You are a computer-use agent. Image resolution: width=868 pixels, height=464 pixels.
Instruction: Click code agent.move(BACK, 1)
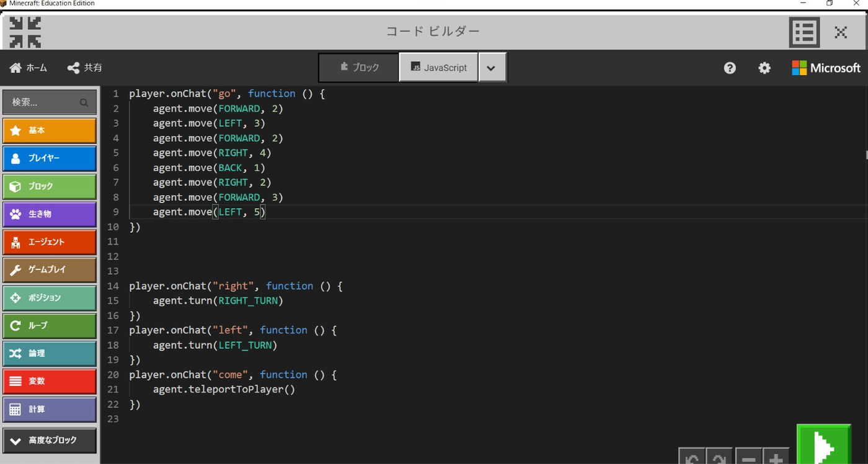point(209,168)
